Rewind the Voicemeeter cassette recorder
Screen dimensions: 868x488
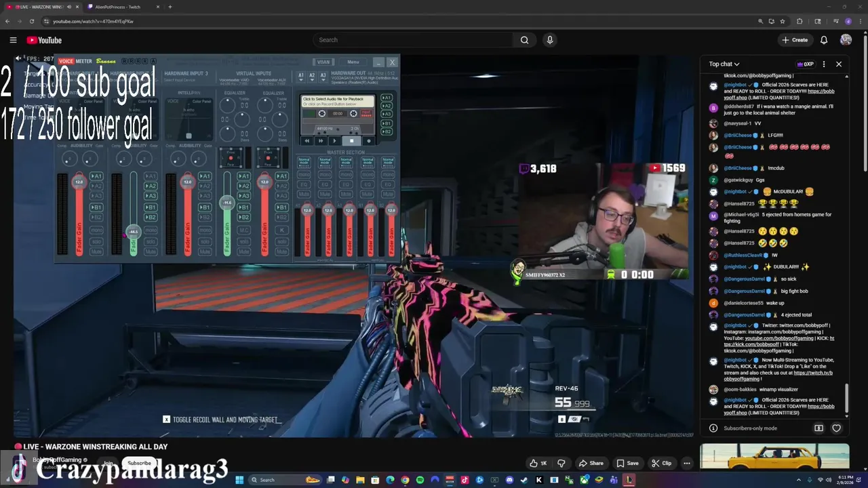tap(307, 141)
